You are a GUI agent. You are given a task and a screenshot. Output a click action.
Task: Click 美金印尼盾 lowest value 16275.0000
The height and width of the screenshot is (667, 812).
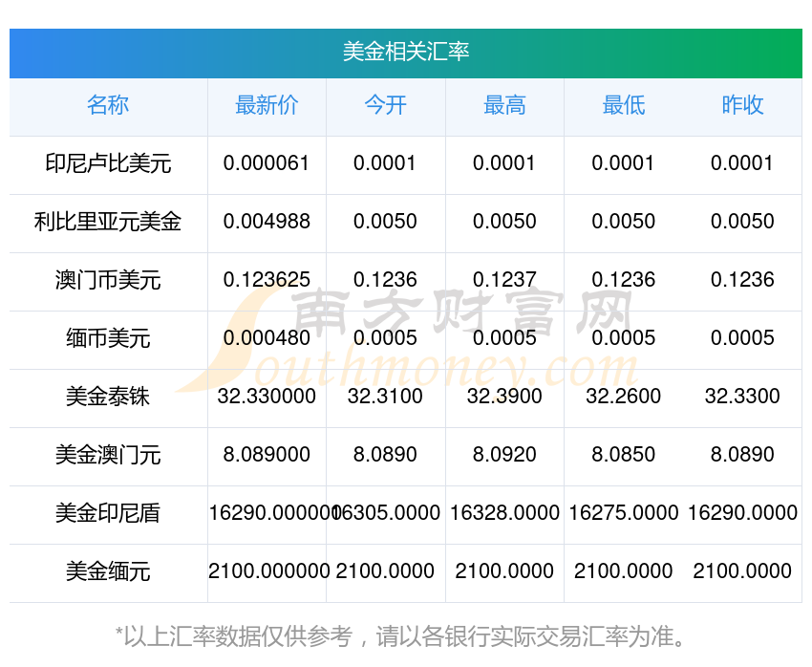[624, 513]
